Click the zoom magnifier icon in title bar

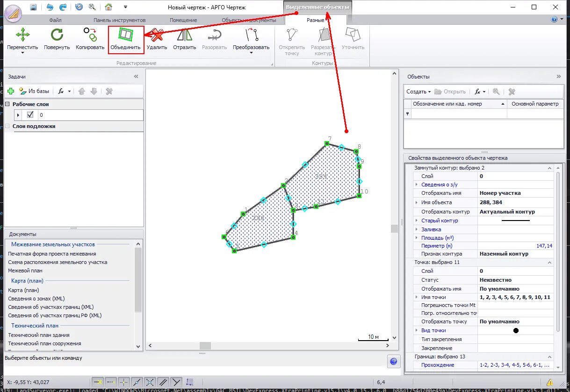[92, 7]
